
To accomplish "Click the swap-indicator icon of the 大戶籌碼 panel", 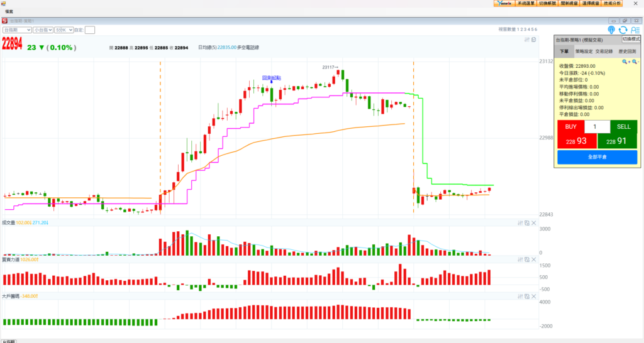I will coord(527,297).
